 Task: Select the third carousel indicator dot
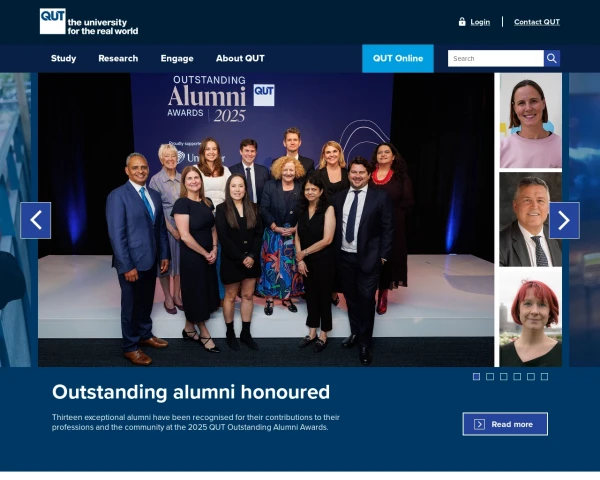(x=503, y=377)
